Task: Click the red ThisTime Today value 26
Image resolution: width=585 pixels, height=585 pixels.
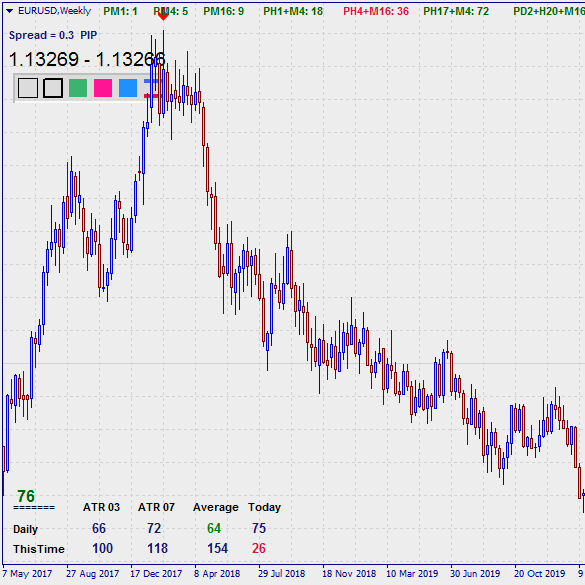Action: [x=259, y=548]
